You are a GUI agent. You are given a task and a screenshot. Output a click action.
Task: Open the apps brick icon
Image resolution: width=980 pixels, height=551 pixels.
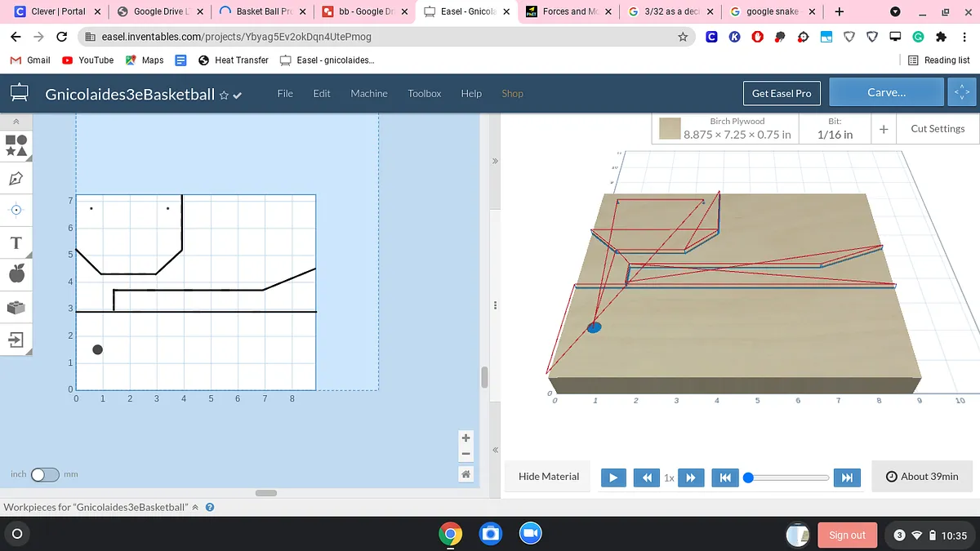[x=16, y=307]
